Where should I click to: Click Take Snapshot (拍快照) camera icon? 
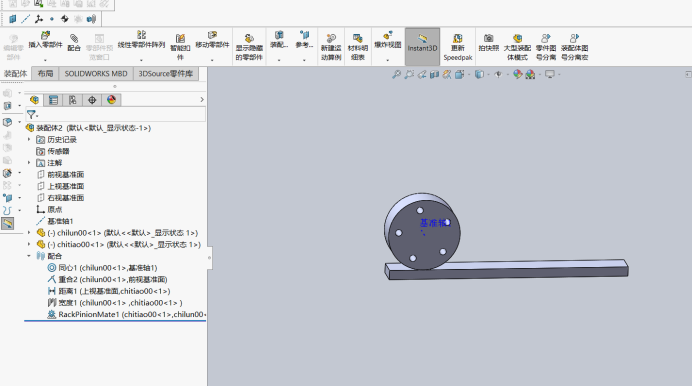coord(488,38)
